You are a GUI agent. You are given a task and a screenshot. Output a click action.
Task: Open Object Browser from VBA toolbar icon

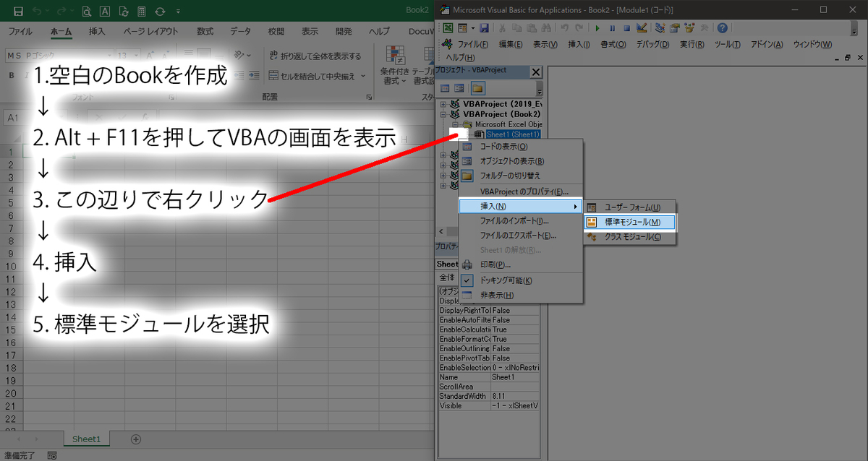click(x=688, y=28)
